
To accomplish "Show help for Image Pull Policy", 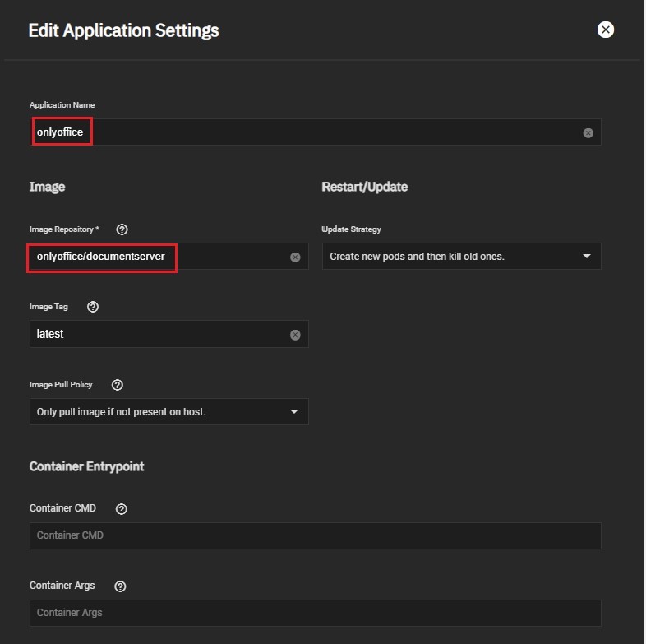I will click(x=118, y=385).
